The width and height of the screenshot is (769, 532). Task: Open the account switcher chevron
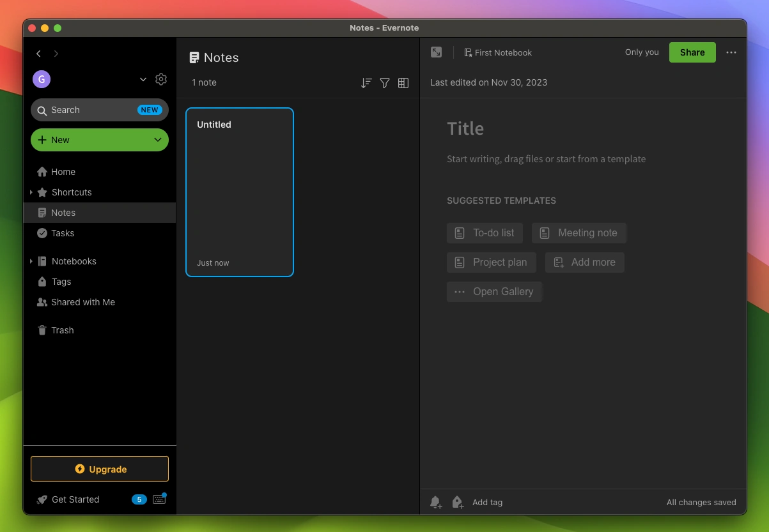pyautogui.click(x=143, y=79)
